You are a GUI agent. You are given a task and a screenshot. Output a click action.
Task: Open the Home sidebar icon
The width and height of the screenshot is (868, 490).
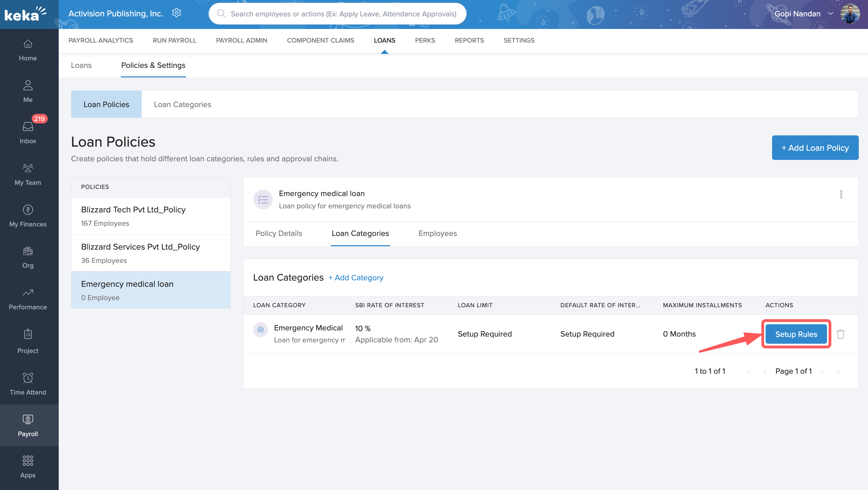click(x=28, y=50)
